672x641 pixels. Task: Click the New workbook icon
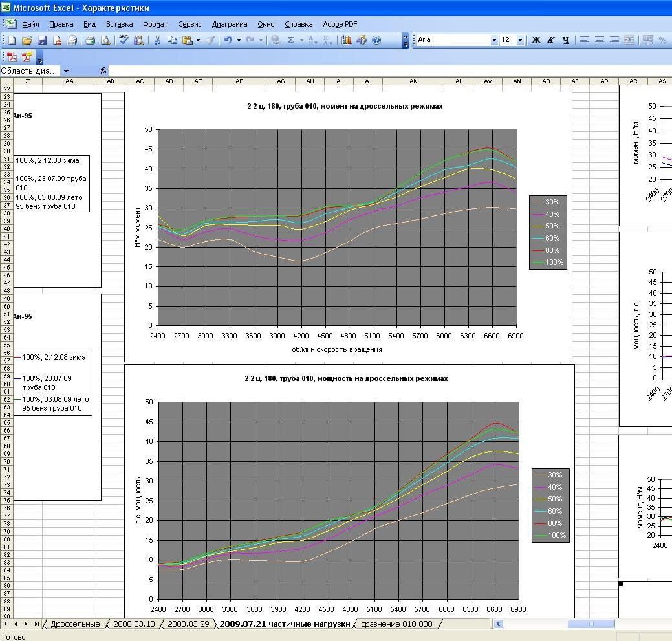click(12, 40)
